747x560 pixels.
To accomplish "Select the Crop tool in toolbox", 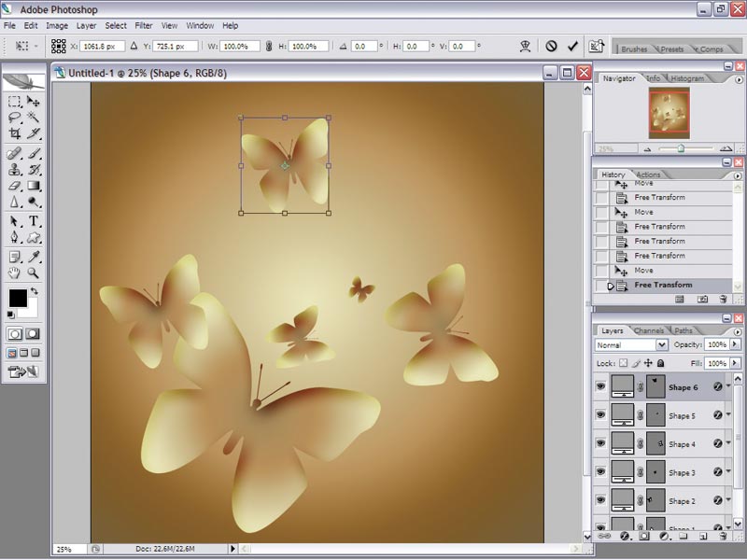I will [x=14, y=133].
